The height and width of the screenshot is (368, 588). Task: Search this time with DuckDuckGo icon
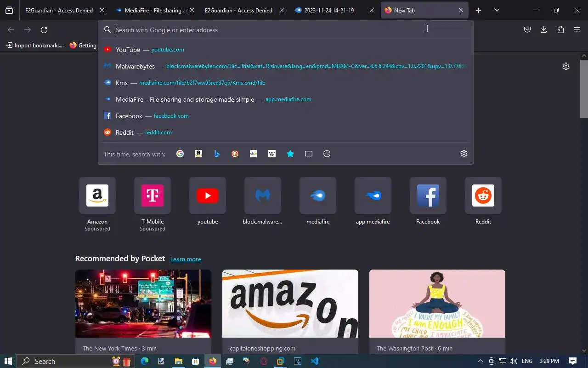[x=235, y=154]
